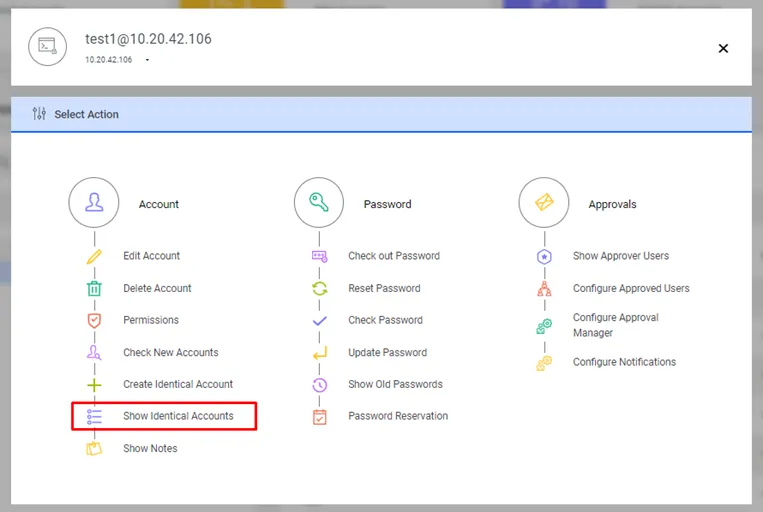Open Show Old Passwords

[x=396, y=384]
